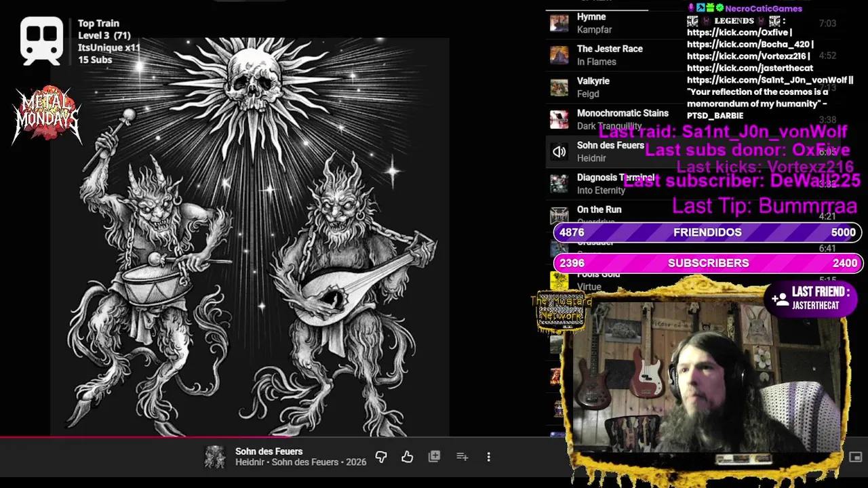Select The Jester Race queue thumbnail
The image size is (868, 488).
tap(559, 55)
